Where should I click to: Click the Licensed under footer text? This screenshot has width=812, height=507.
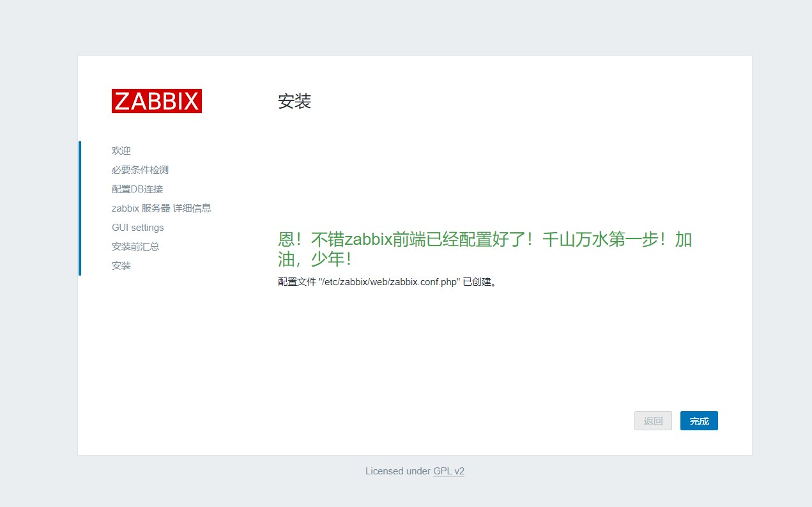(x=398, y=471)
